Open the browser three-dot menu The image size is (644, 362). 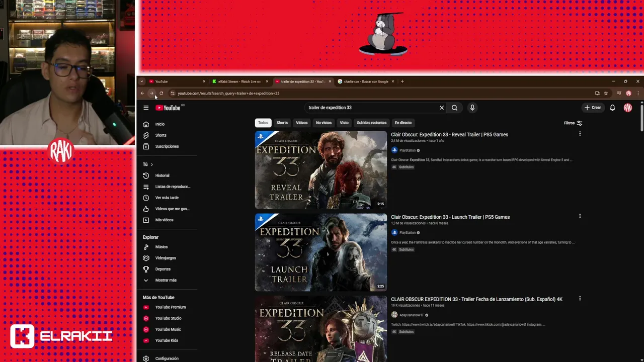tap(638, 93)
